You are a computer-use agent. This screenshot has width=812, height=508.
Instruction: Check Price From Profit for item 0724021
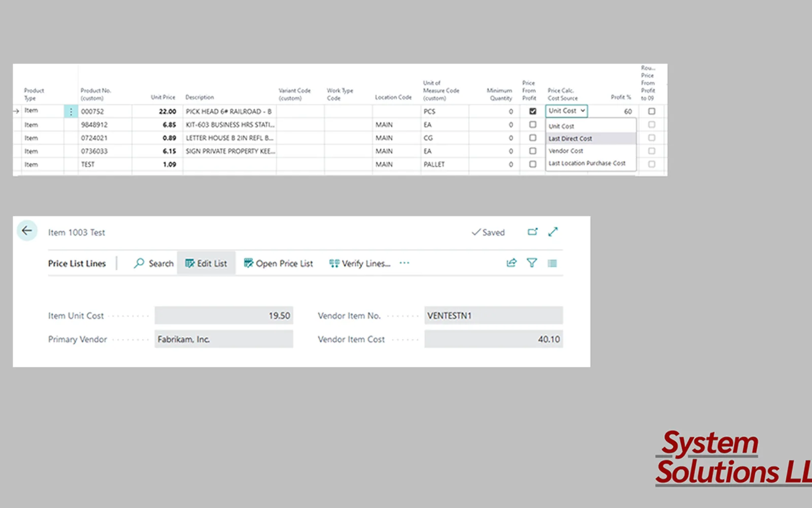pos(532,138)
